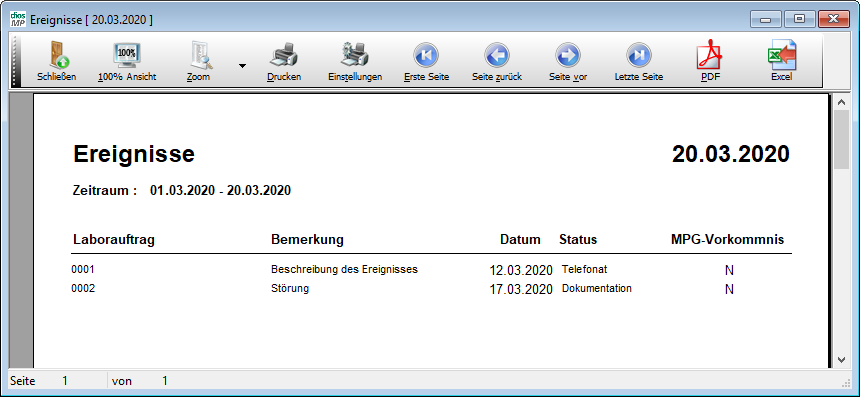
Task: Maximize the Ereignisse window
Action: click(799, 19)
